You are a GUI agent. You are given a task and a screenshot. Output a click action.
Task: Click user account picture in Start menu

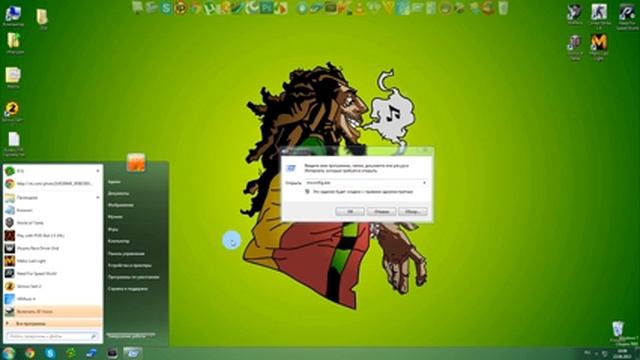click(x=136, y=162)
